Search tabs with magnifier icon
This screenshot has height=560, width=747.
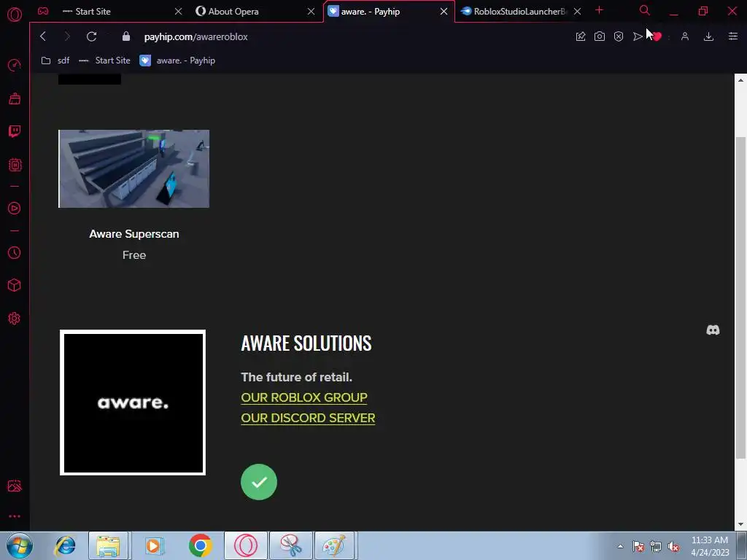[x=645, y=10]
